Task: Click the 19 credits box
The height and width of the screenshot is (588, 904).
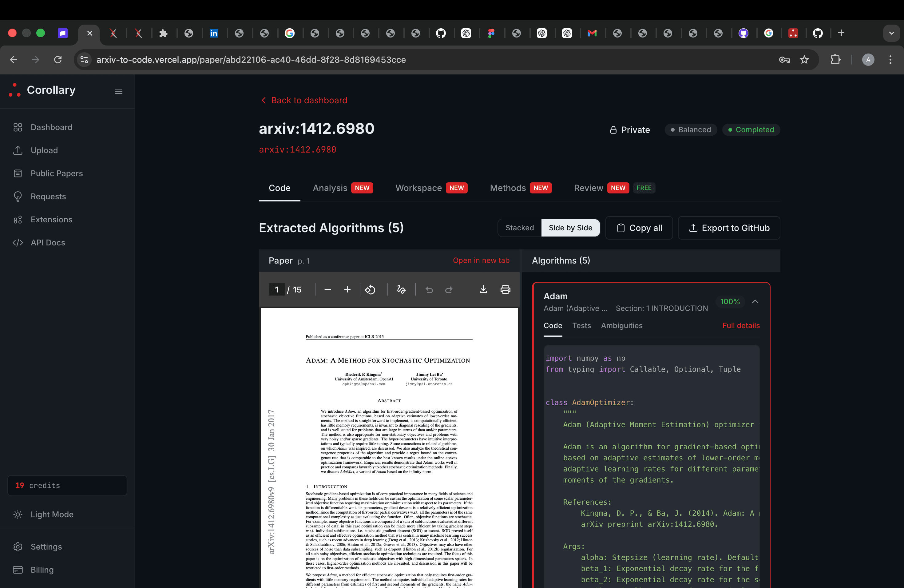Action: point(67,486)
